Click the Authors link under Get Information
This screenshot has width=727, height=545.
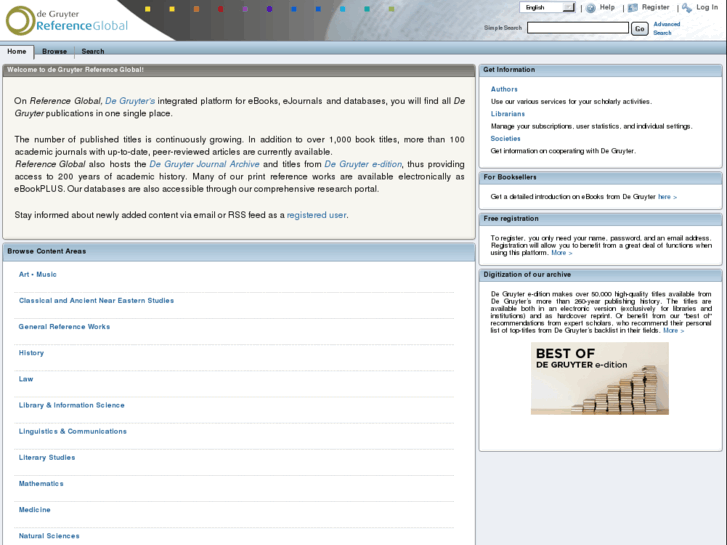(x=504, y=89)
